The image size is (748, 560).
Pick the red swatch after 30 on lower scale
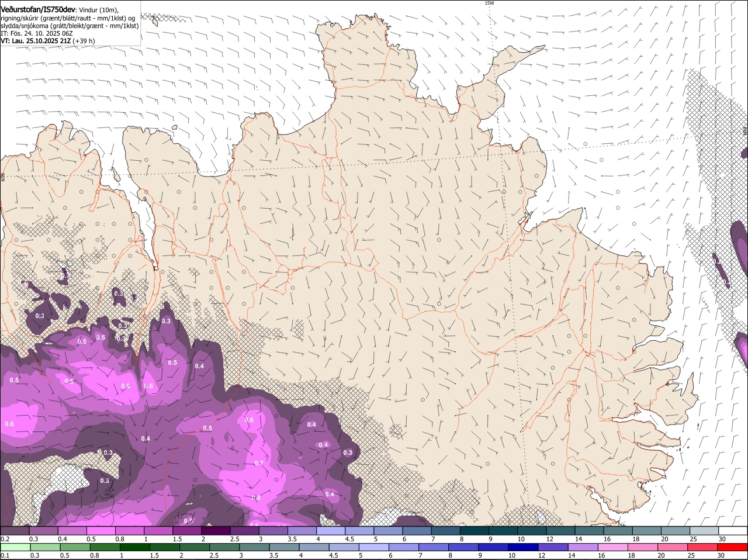pos(733,547)
